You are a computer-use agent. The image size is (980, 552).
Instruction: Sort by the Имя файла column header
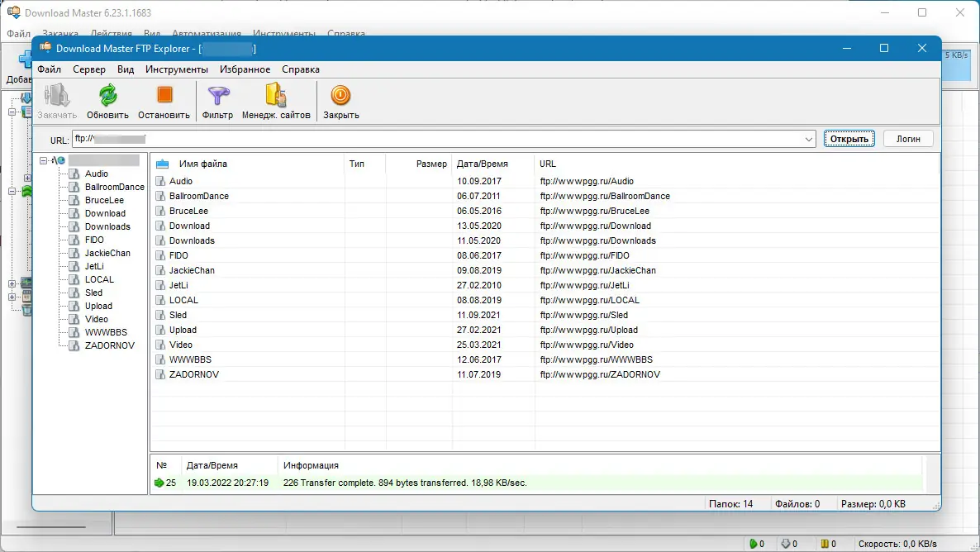point(203,164)
